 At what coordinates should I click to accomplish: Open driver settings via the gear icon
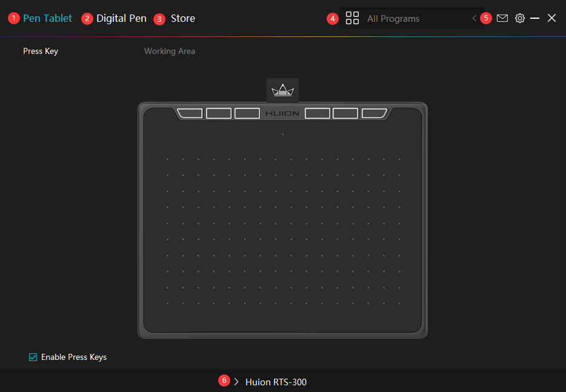click(x=520, y=18)
